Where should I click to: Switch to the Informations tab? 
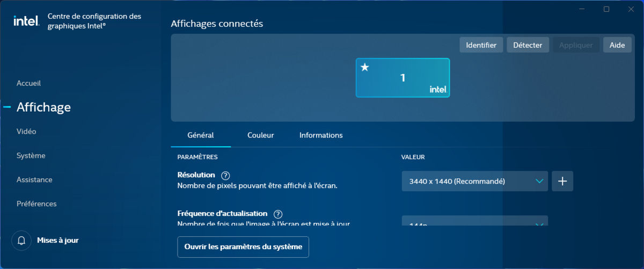321,135
